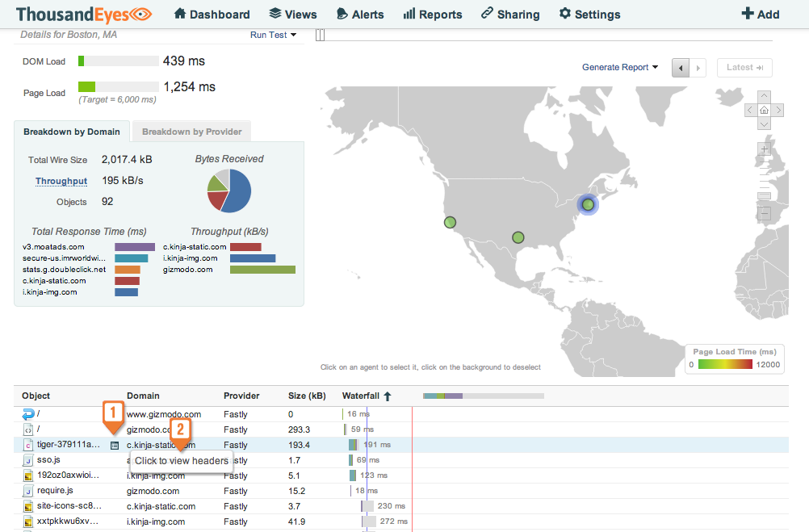Click the JavaScript file icon for sso.js
809x532 pixels.
[x=28, y=460]
